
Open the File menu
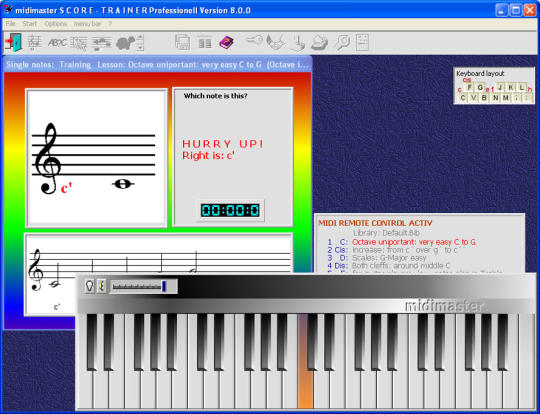pyautogui.click(x=11, y=24)
